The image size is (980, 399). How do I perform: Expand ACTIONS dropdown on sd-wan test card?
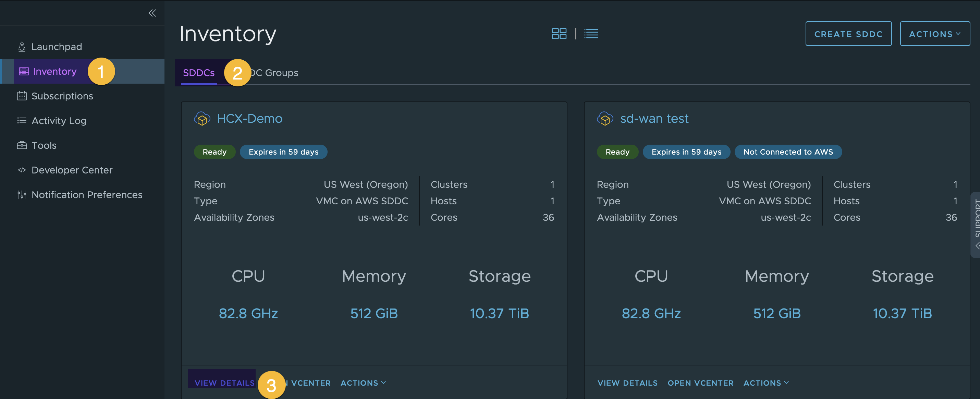(766, 383)
